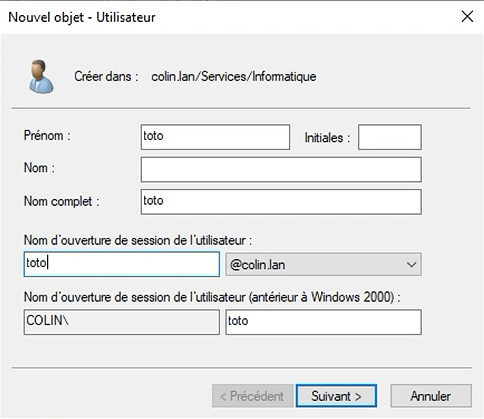Viewport: 484px width, 419px height.
Task: Close the Nouvel objet - Utilisateur dialog
Action: (x=467, y=16)
